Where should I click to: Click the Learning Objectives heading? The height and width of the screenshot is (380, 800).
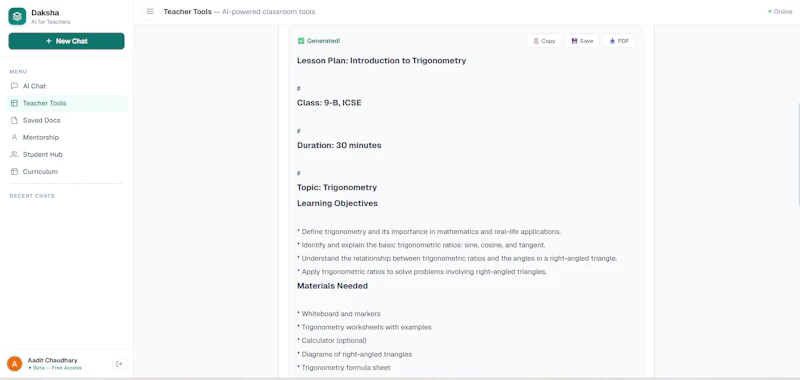337,203
